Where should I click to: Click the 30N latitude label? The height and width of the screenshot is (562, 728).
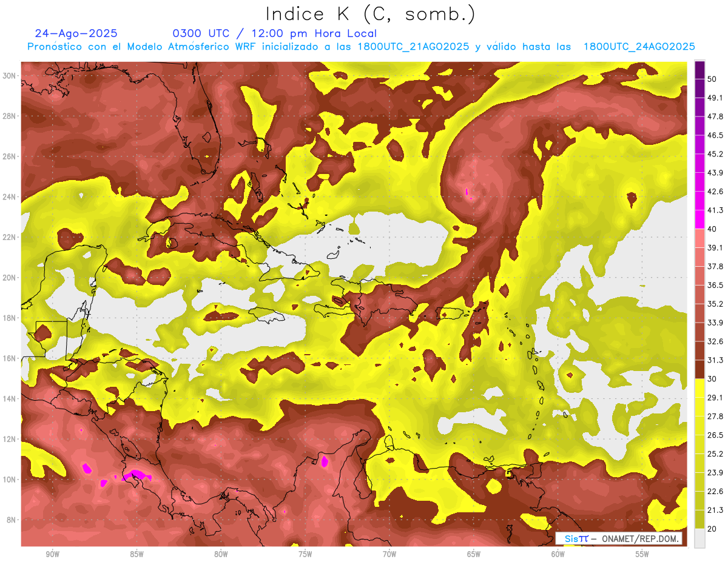click(x=10, y=76)
